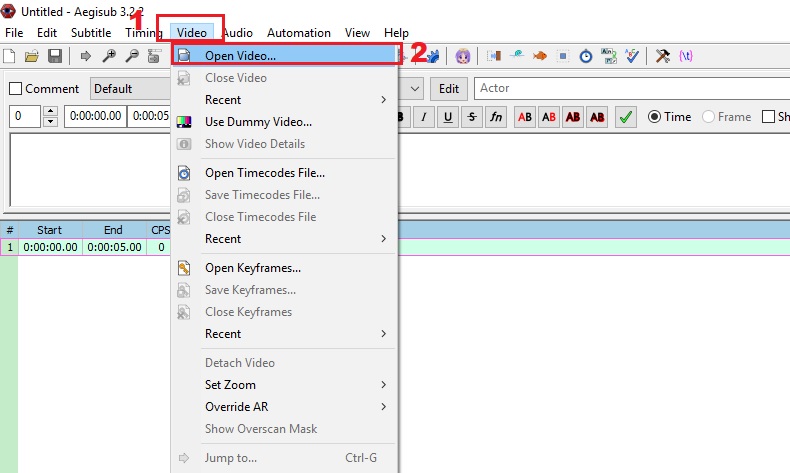Screen dimensions: 790x473
Task: Pick the outline color with the third AB button
Action: 573,117
